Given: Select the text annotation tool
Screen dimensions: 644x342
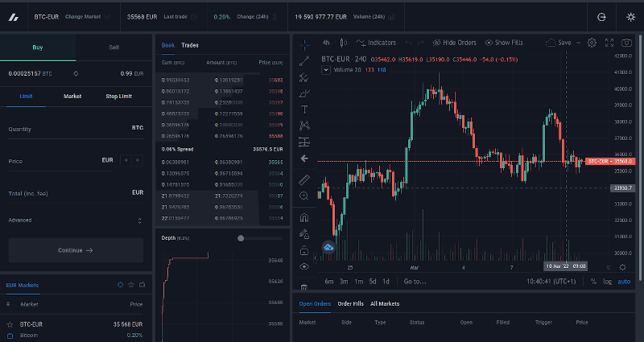Looking at the screenshot, I should (x=304, y=109).
